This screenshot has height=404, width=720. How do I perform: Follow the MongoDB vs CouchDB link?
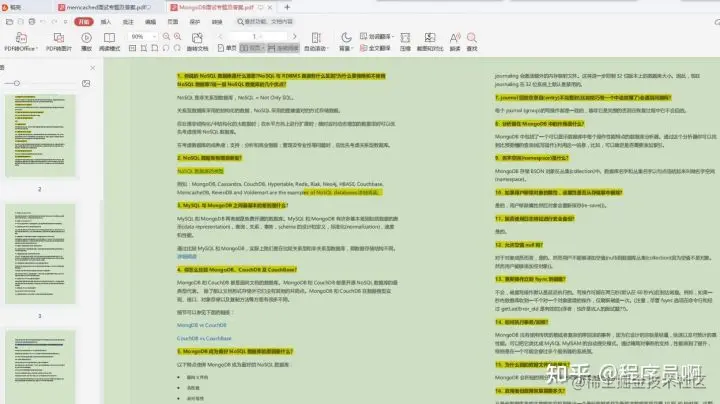coord(202,325)
